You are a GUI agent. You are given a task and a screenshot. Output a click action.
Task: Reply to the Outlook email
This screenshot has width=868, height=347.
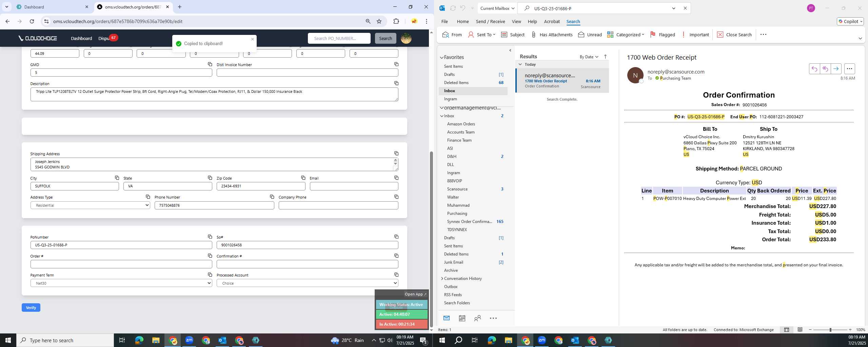(x=814, y=69)
